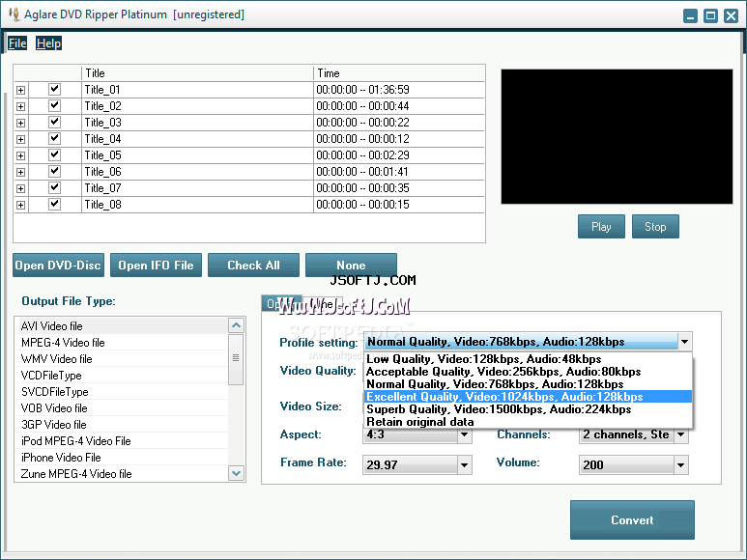
Task: Click the Check All button
Action: click(253, 265)
